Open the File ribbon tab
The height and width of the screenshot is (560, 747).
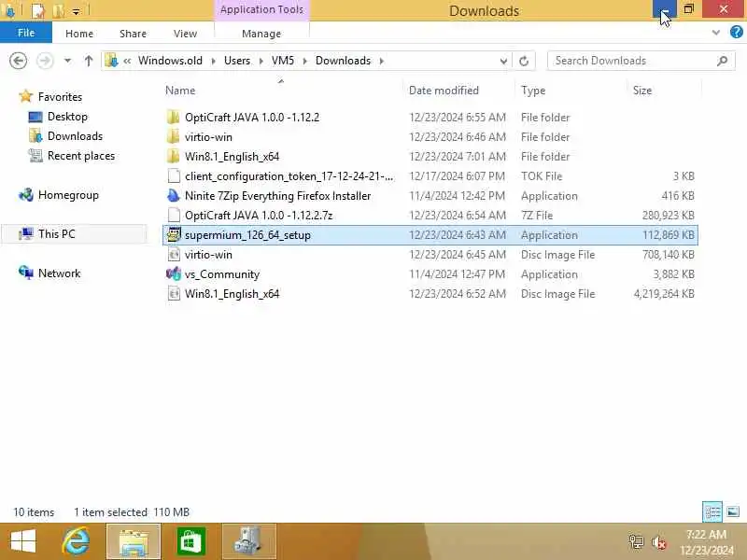click(26, 33)
